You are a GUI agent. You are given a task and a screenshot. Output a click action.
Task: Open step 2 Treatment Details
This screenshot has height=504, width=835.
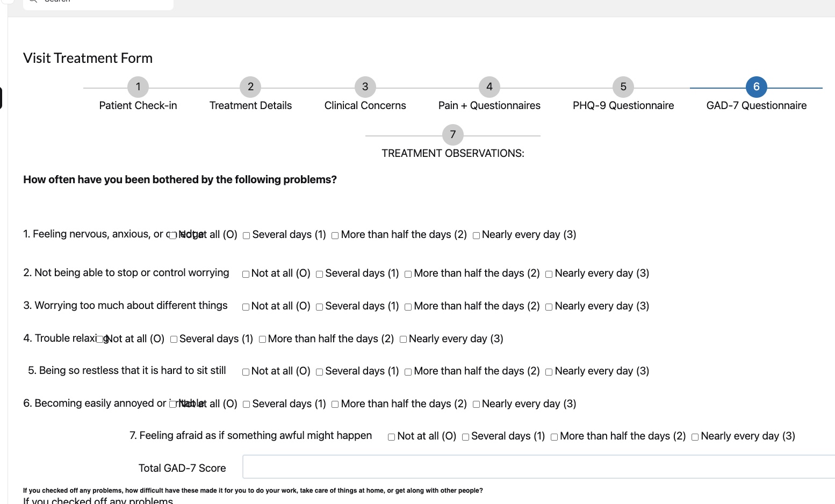tap(250, 87)
